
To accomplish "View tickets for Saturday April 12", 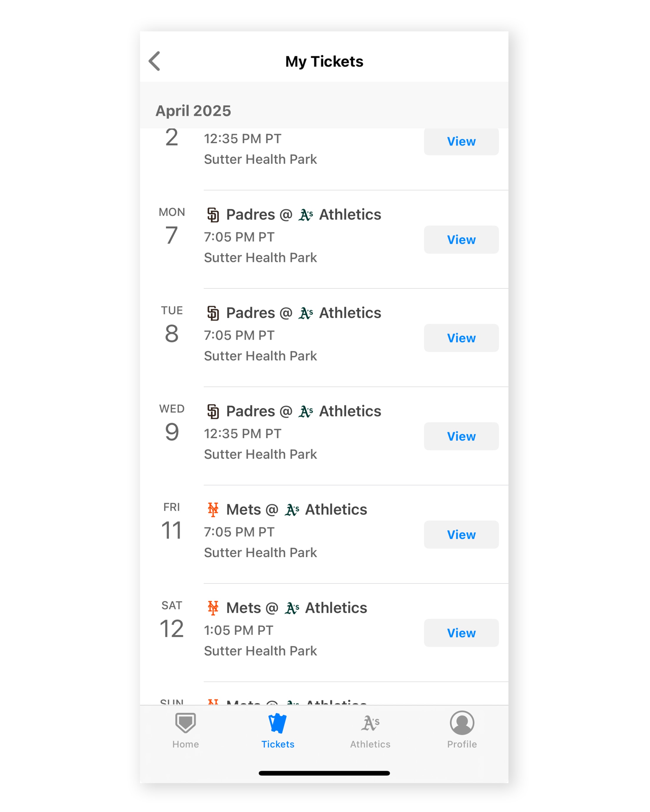I will (461, 633).
